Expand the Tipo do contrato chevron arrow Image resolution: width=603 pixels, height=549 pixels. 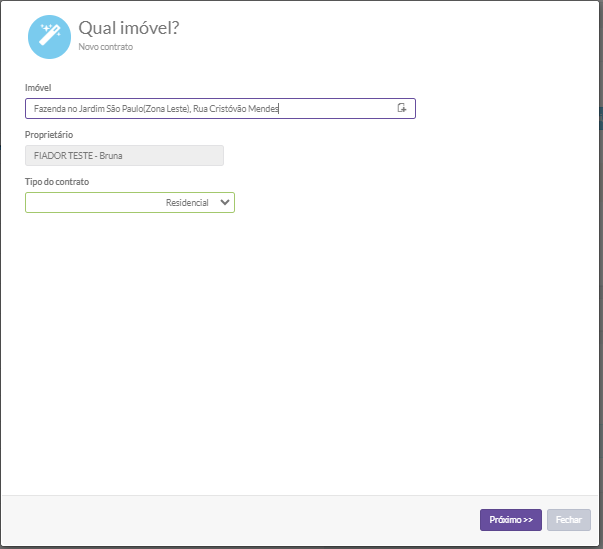224,202
